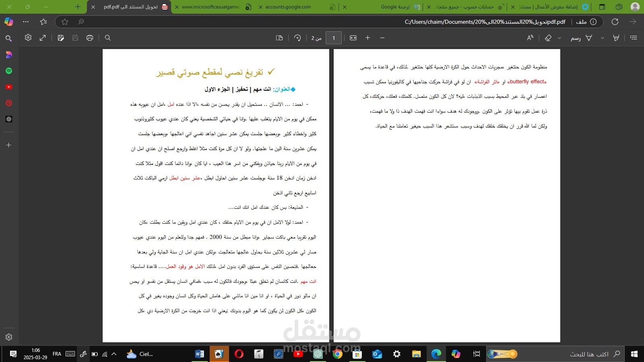Open Google Chrome from taskbar
644x362 pixels.
click(x=338, y=354)
